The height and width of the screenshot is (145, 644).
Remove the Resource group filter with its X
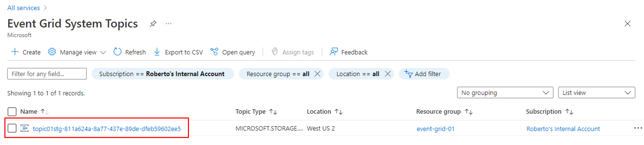(318, 74)
